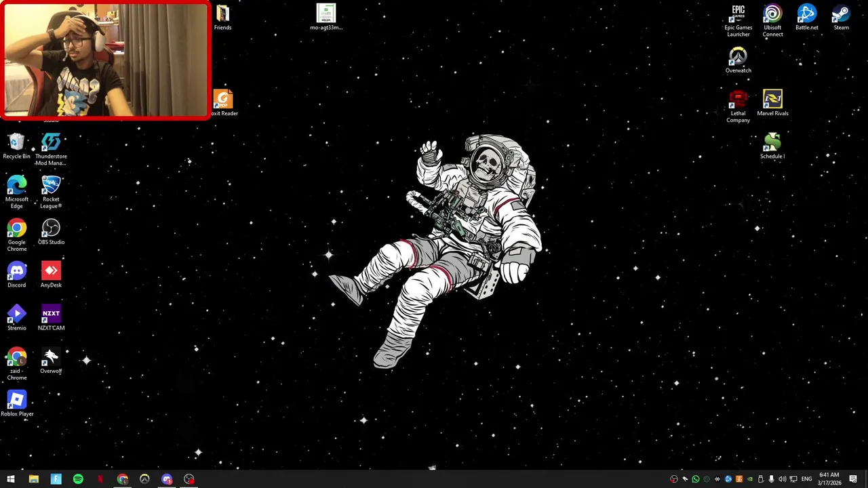Launch Rocket League desktop icon
This screenshot has height=488, width=868.
[51, 192]
